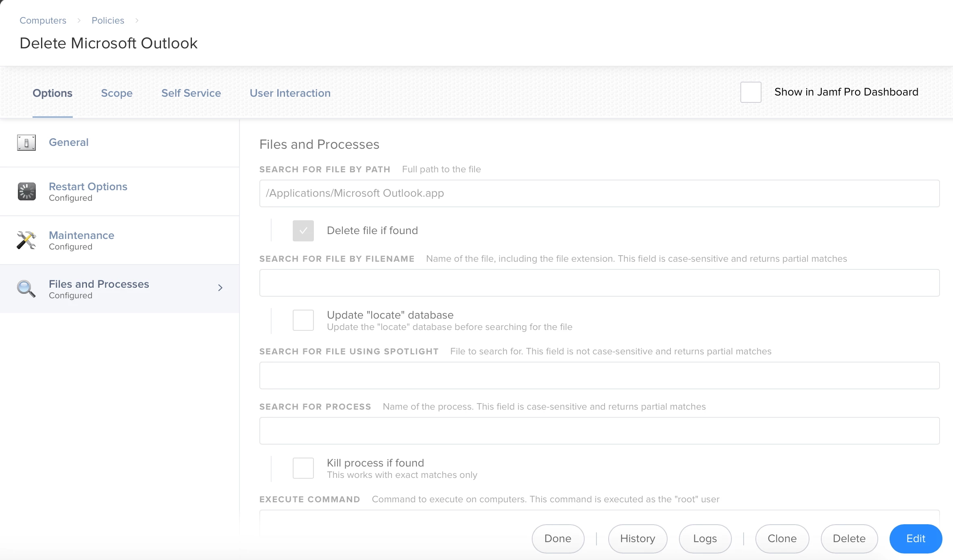
Task: Click the Files and Processes magnifier icon
Action: pyautogui.click(x=26, y=289)
